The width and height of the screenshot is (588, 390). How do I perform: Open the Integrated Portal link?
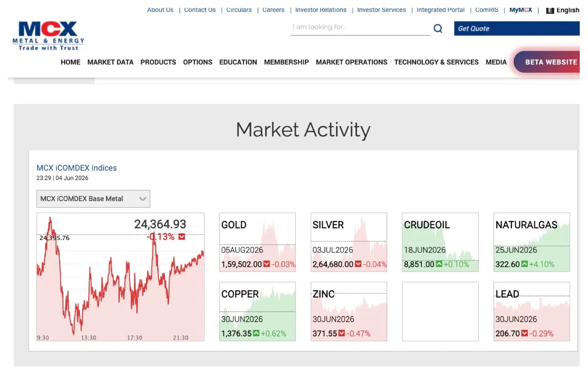tap(441, 10)
